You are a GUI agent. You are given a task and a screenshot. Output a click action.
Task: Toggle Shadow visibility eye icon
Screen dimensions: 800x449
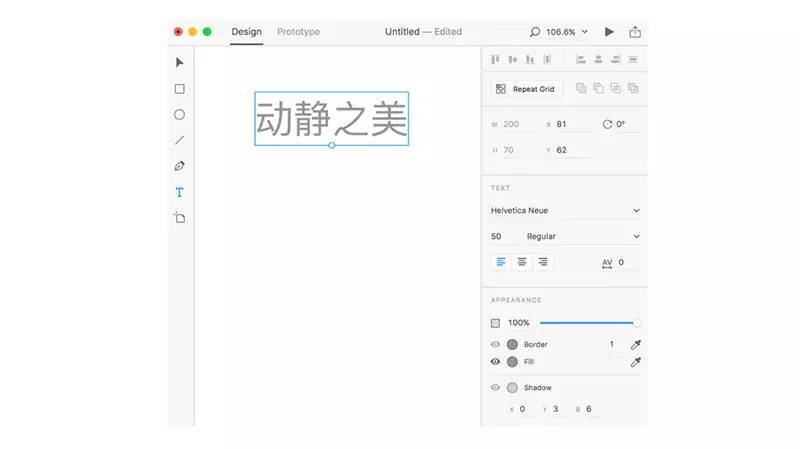tap(495, 388)
